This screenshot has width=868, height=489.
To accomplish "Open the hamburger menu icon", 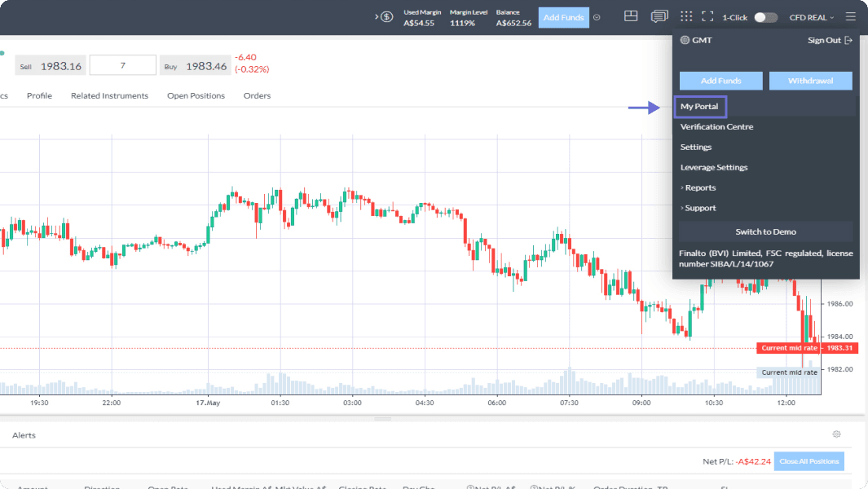I will pyautogui.click(x=850, y=17).
